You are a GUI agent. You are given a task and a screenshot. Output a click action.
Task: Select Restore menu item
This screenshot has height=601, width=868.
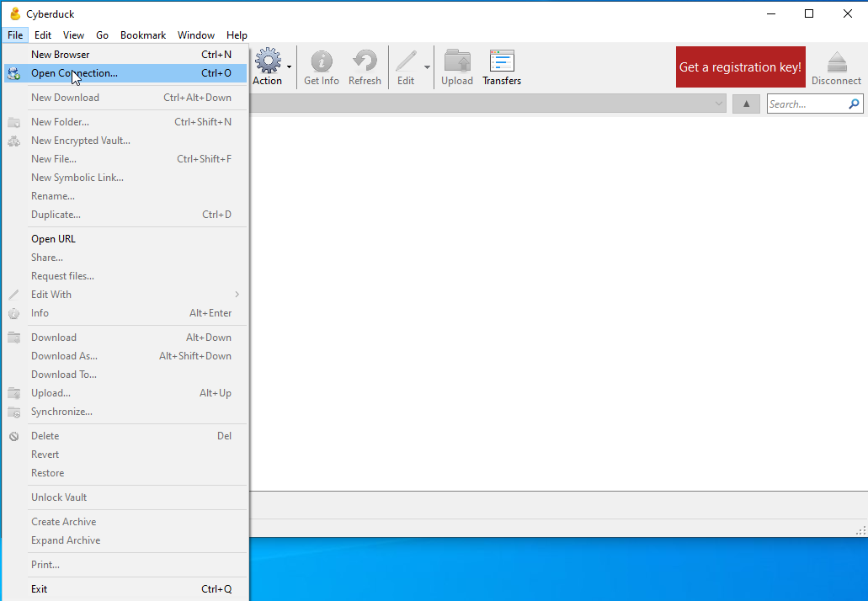(x=125, y=473)
